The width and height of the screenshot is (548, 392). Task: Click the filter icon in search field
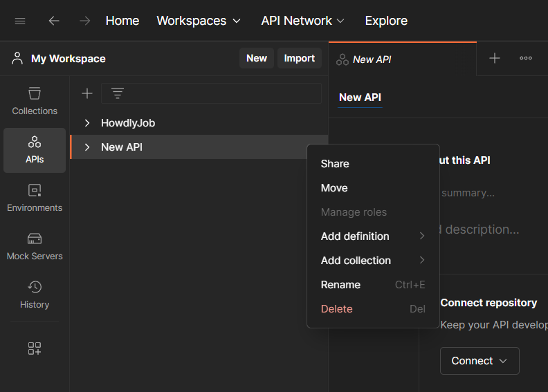click(118, 93)
